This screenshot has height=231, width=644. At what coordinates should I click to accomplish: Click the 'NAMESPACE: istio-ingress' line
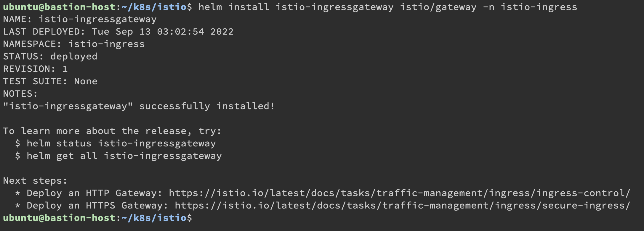74,44
